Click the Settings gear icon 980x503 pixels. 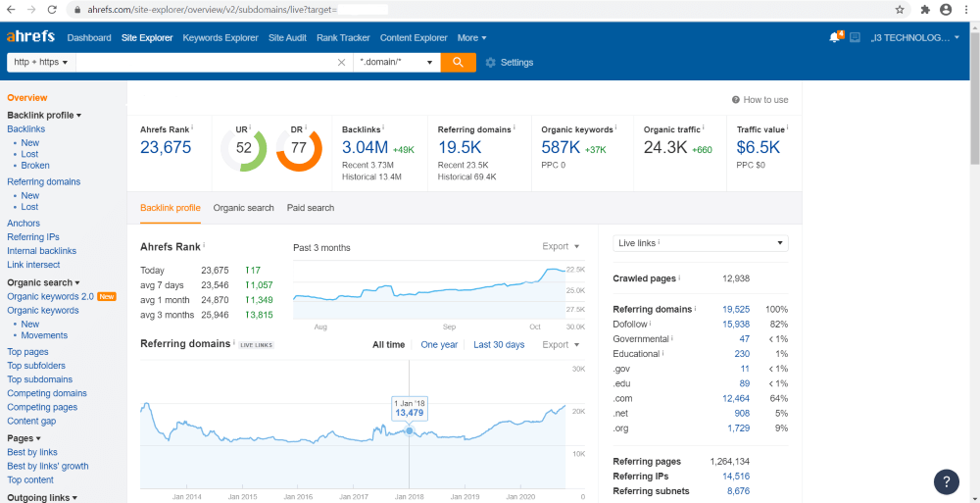491,63
